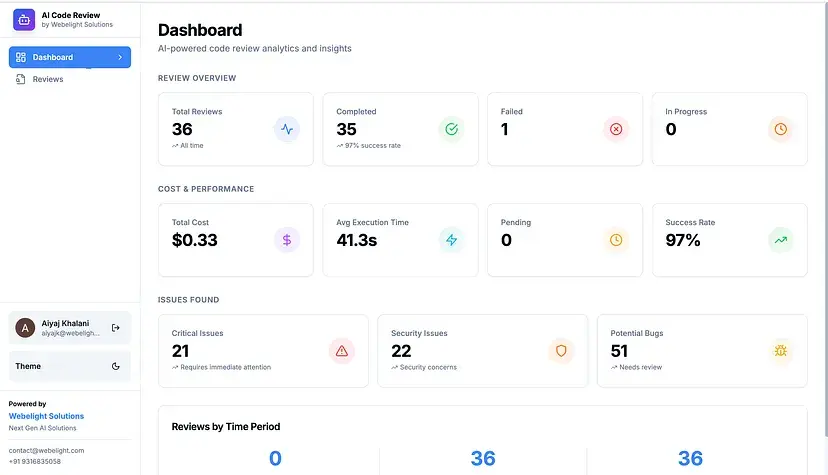Image resolution: width=828 pixels, height=475 pixels.
Task: Click the Success Rate trending arrow icon
Action: click(x=780, y=240)
